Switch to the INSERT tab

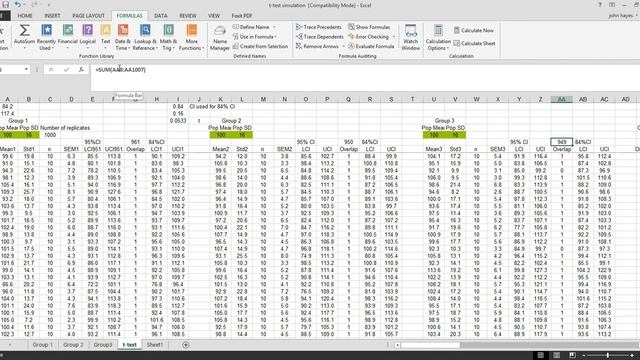(x=52, y=16)
